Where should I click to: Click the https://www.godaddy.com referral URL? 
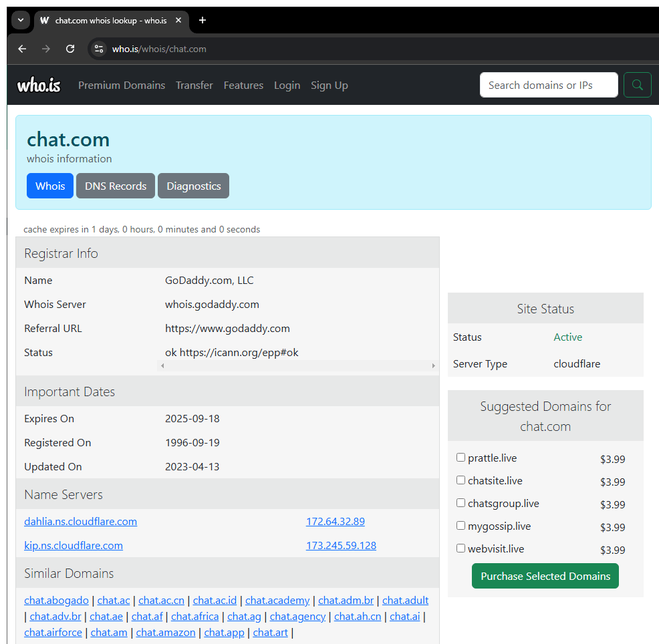227,329
